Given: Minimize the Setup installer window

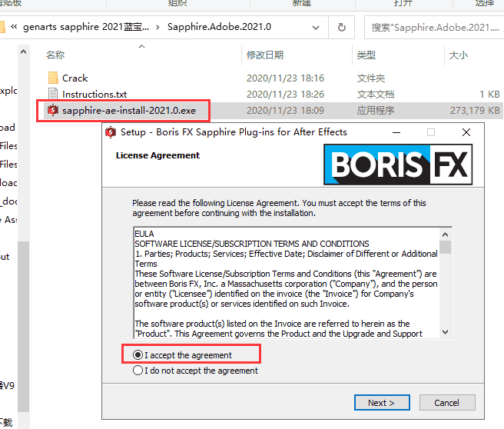Looking at the screenshot, I should (396, 132).
